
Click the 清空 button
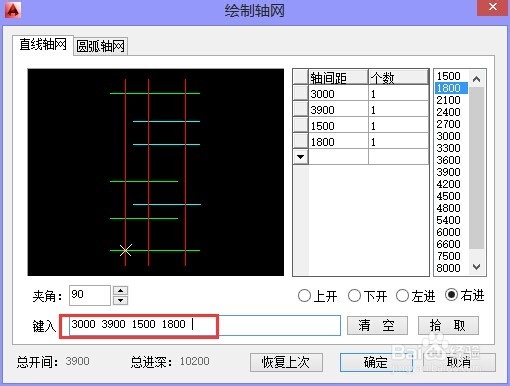[377, 325]
